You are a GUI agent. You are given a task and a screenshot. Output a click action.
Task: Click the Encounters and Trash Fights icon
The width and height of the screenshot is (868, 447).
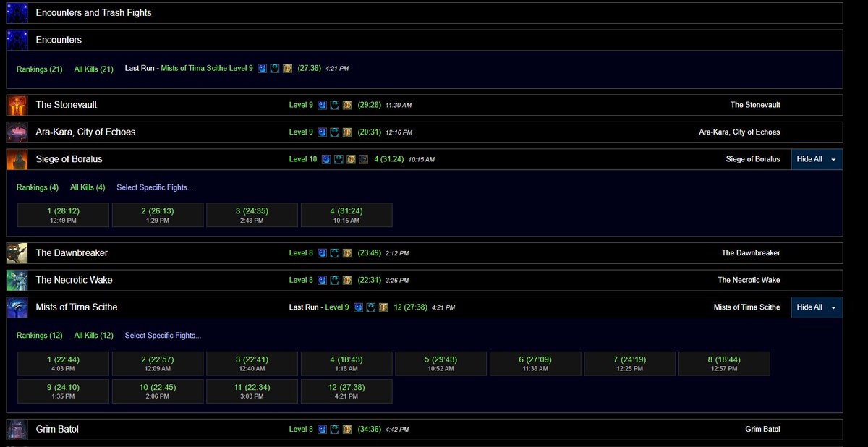click(17, 13)
